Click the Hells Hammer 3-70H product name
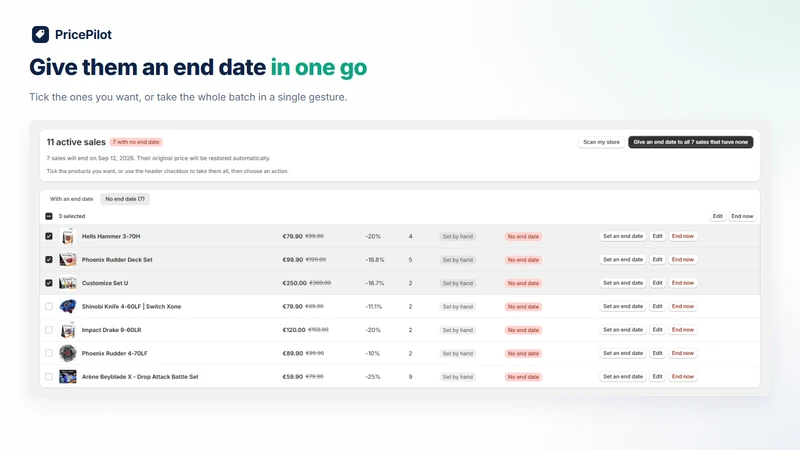This screenshot has width=800, height=450. click(x=111, y=236)
